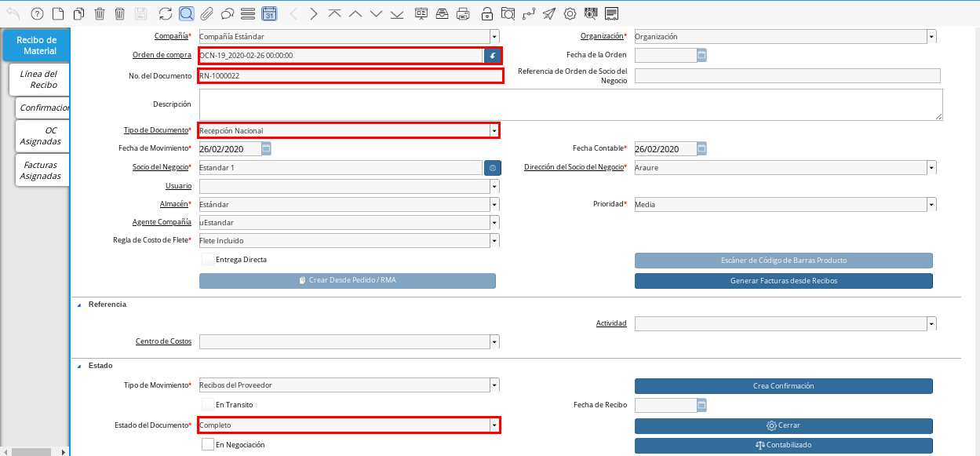Open the Fecha Contable calendar picker

701,148
